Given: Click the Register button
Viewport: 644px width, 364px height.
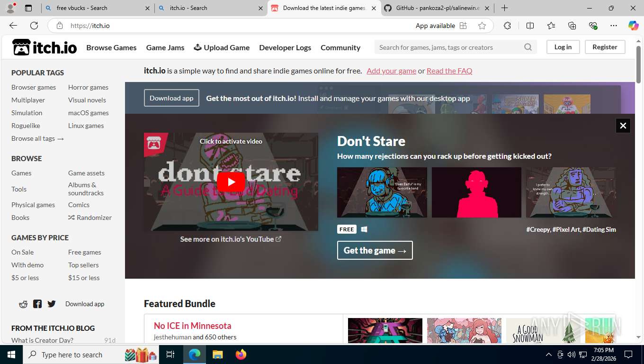Looking at the screenshot, I should (x=605, y=47).
